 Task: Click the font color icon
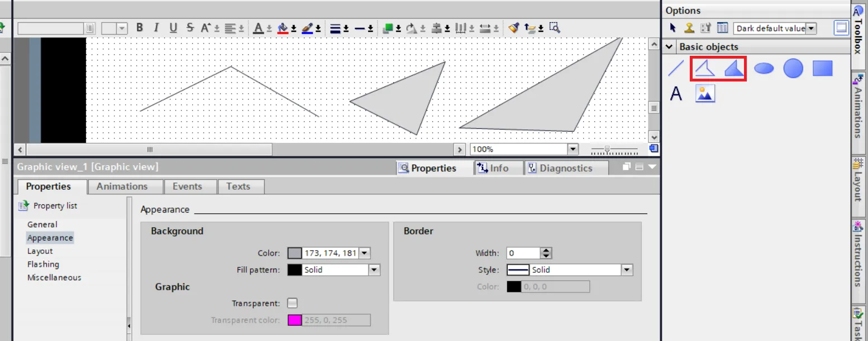point(258,28)
